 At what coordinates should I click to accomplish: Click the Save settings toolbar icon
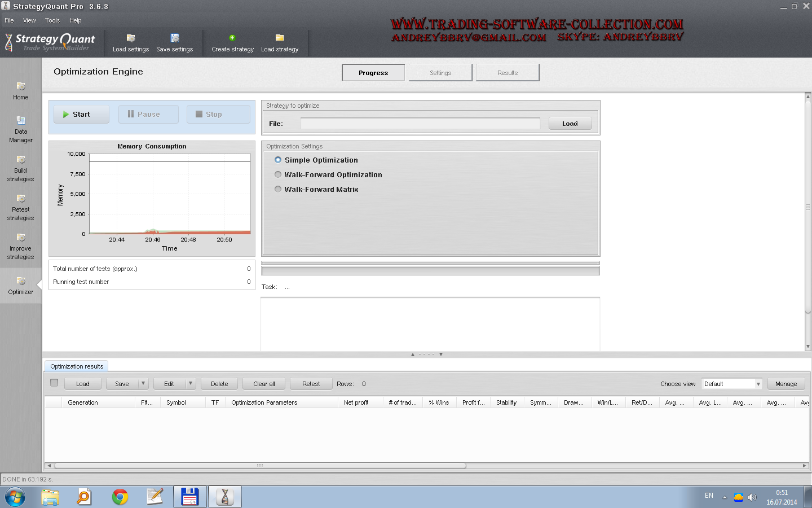(175, 38)
